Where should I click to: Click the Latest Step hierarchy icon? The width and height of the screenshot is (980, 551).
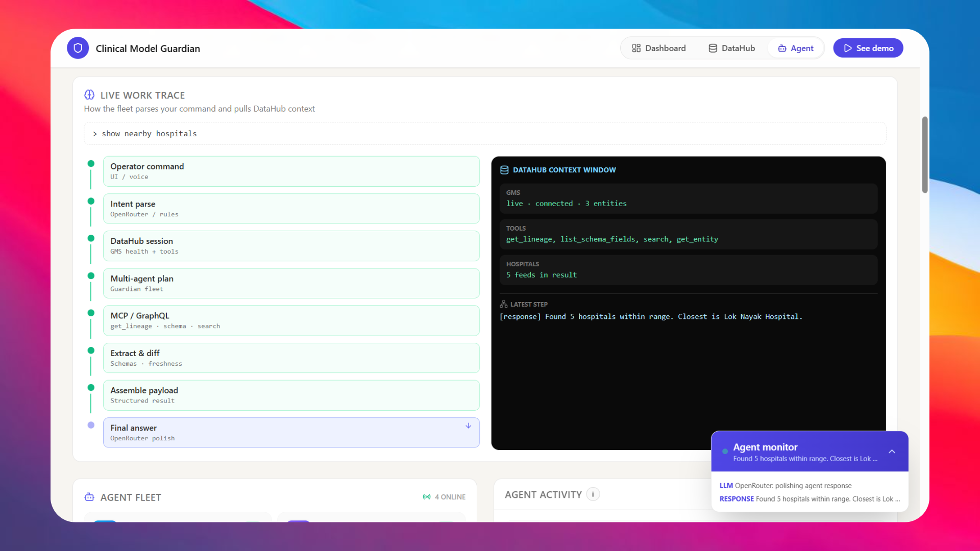(503, 304)
